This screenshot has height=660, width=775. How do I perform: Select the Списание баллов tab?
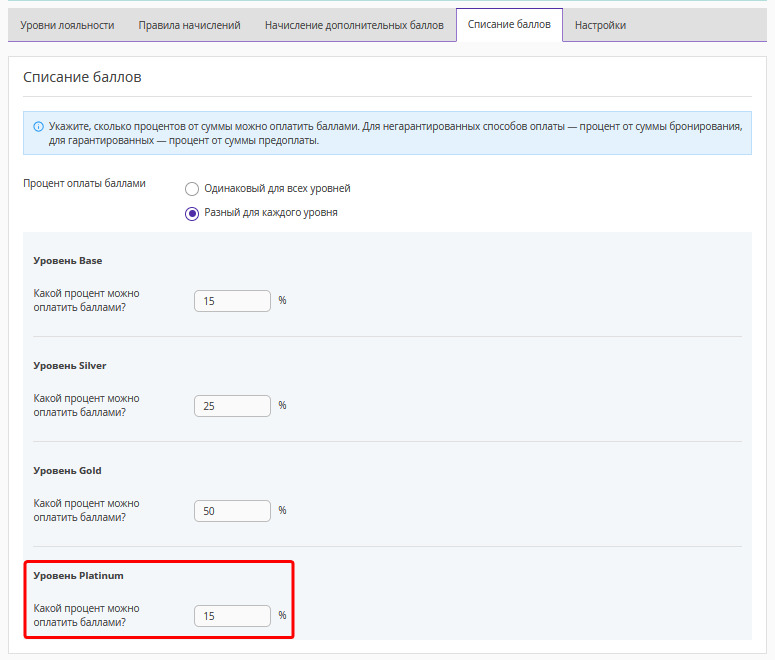click(509, 25)
